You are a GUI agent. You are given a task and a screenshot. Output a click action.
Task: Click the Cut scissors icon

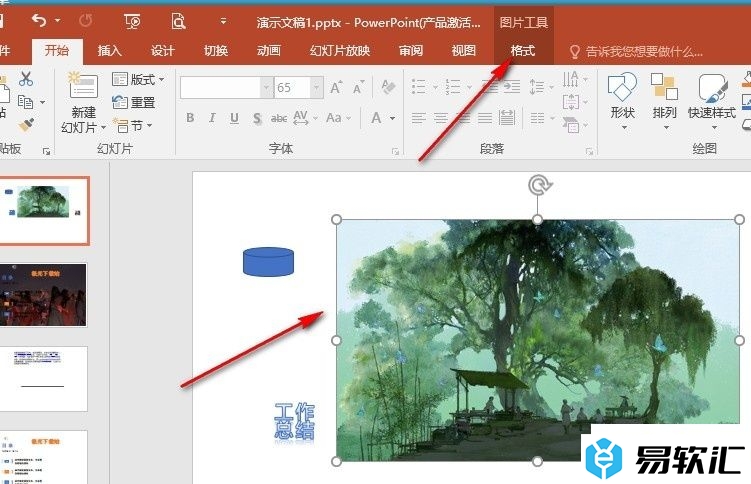coord(26,79)
